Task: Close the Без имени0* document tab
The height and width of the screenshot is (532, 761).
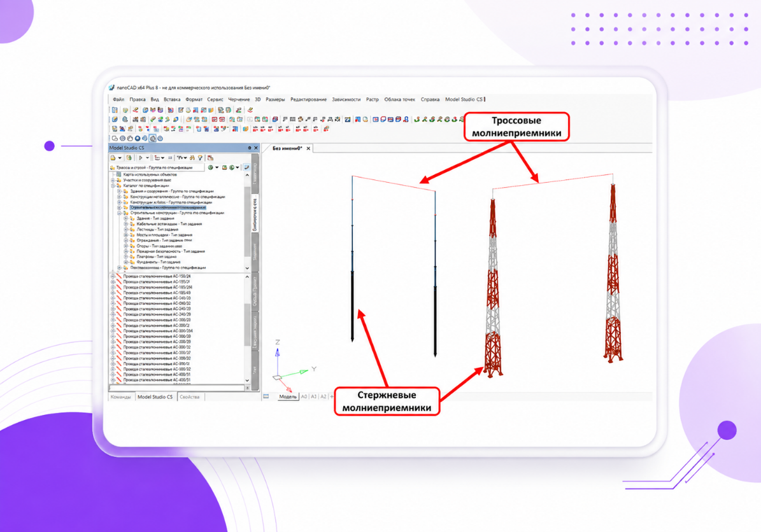Action: pos(308,148)
